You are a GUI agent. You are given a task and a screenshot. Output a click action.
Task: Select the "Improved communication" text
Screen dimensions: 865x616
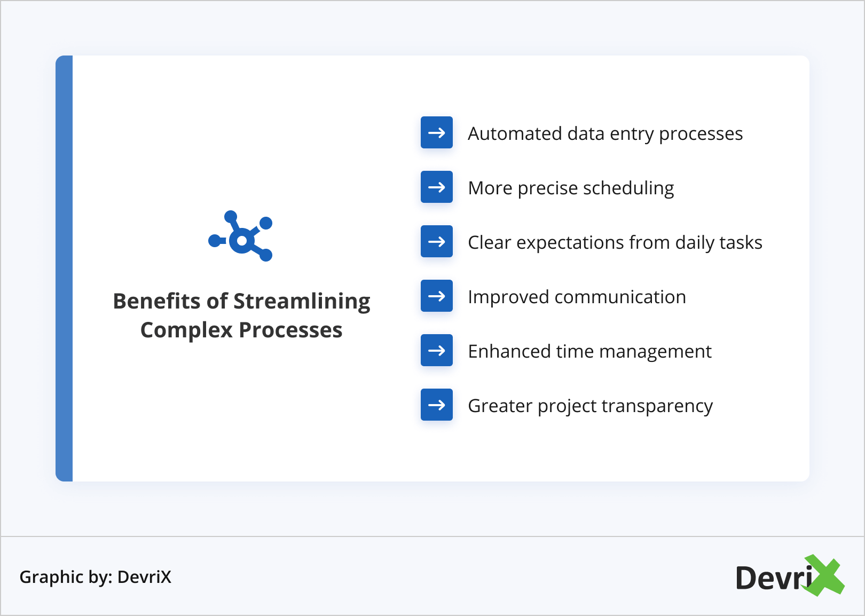[x=577, y=297]
